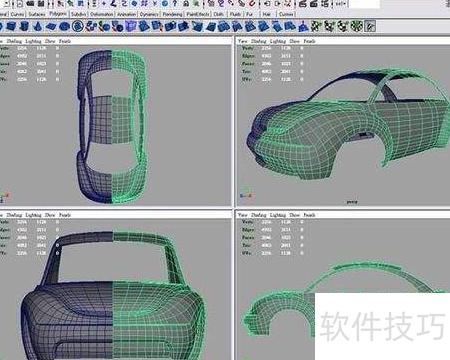Create a polygon cylinder from the shelf
This screenshot has height=360, width=450.
point(25,26)
